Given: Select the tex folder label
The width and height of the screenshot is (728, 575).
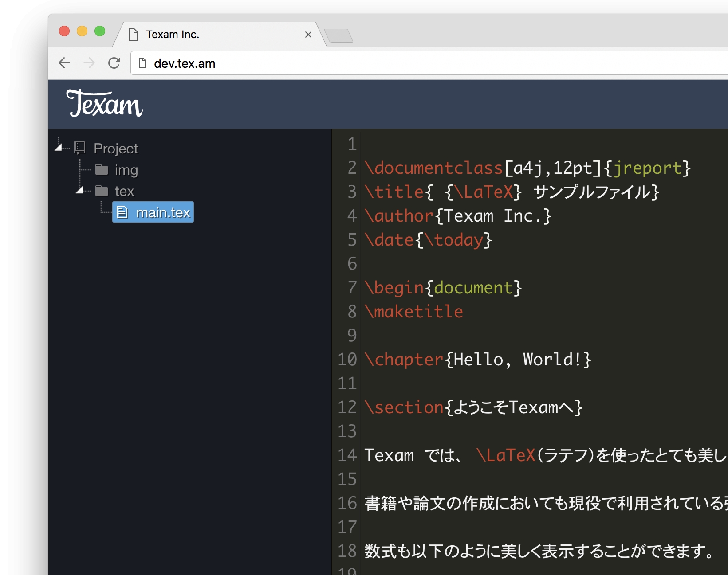Looking at the screenshot, I should click(x=124, y=191).
